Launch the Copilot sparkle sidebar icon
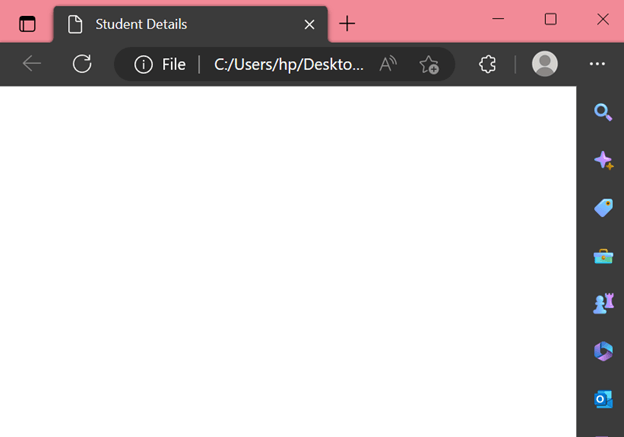 click(x=602, y=160)
